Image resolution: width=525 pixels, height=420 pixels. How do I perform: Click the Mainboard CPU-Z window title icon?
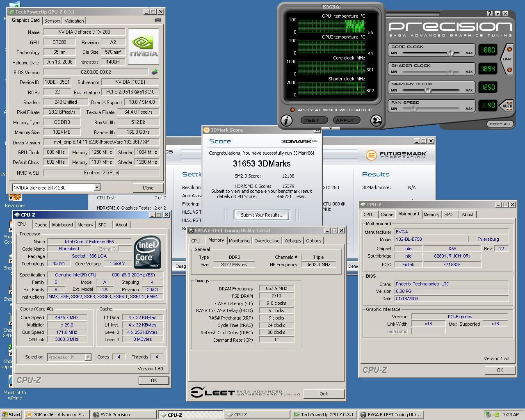pos(363,204)
